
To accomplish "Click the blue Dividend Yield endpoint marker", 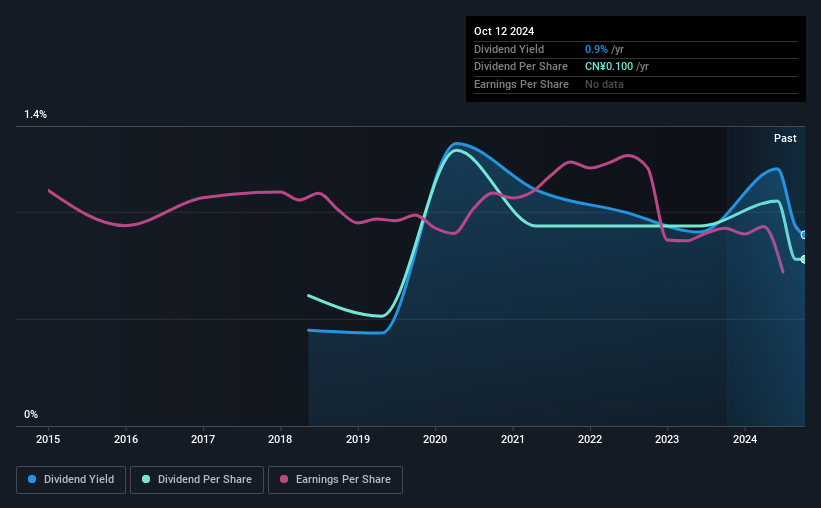I will [x=803, y=235].
